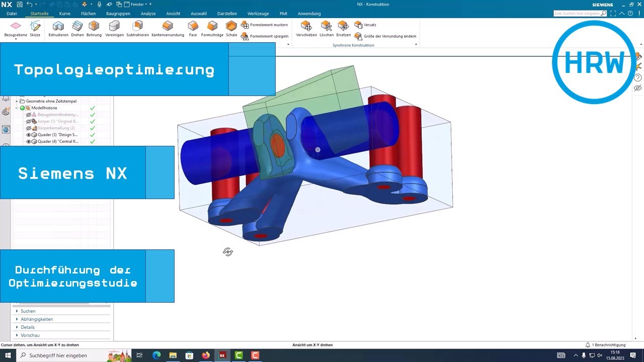Switch to the Ansicht ribbon tab
The height and width of the screenshot is (362, 644).
pyautogui.click(x=173, y=14)
